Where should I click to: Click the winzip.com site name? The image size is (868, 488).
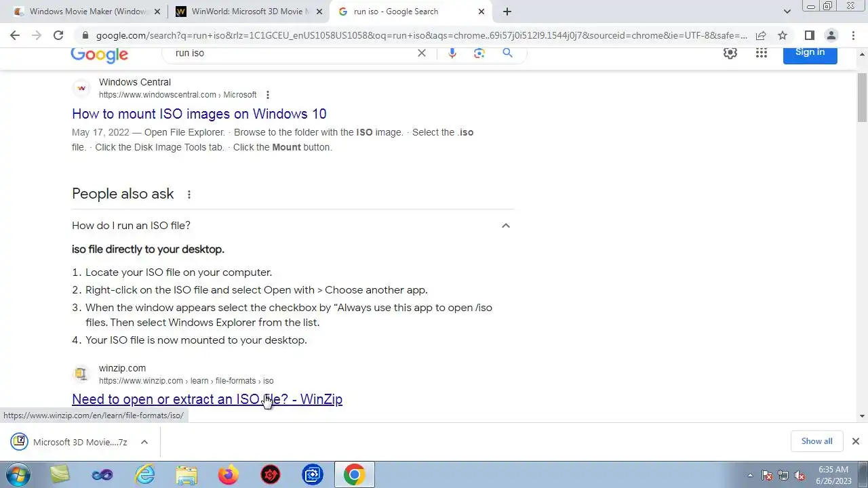[x=122, y=368]
